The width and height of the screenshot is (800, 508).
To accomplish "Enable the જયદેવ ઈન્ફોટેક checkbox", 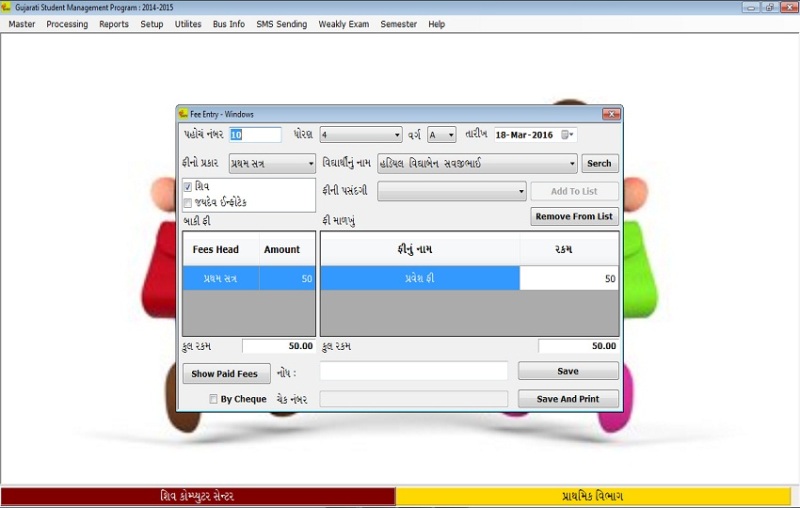I will pyautogui.click(x=188, y=202).
